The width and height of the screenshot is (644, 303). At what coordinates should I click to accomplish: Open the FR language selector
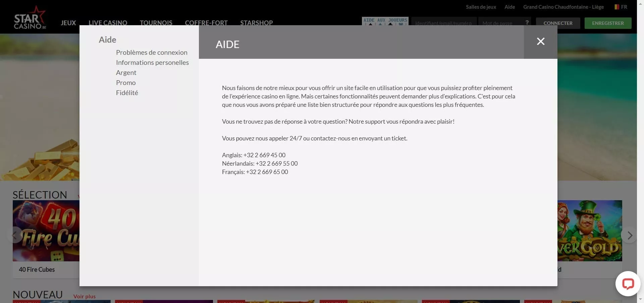point(621,7)
